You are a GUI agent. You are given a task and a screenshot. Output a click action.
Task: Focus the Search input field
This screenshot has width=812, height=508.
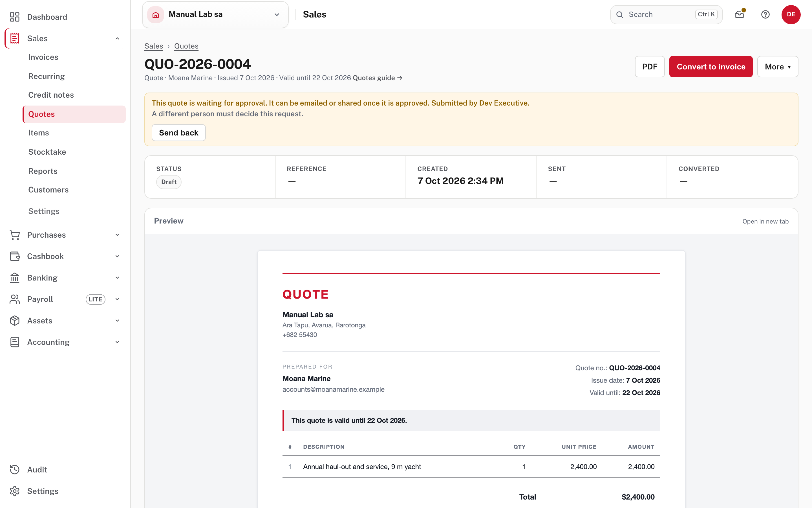[666, 14]
